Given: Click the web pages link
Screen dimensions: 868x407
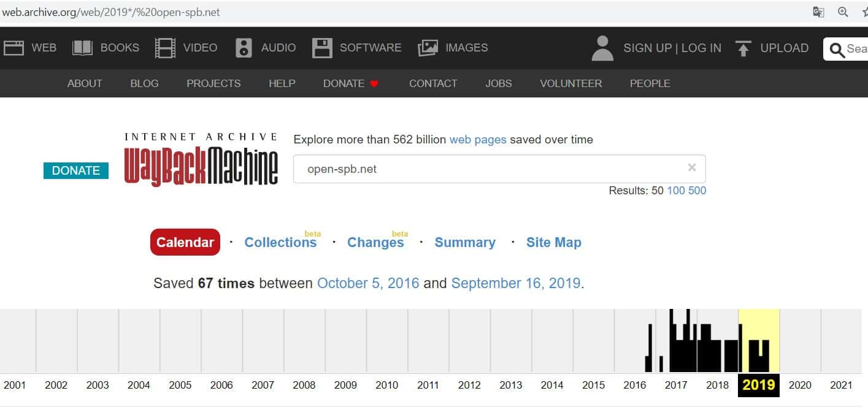Looking at the screenshot, I should coord(478,140).
